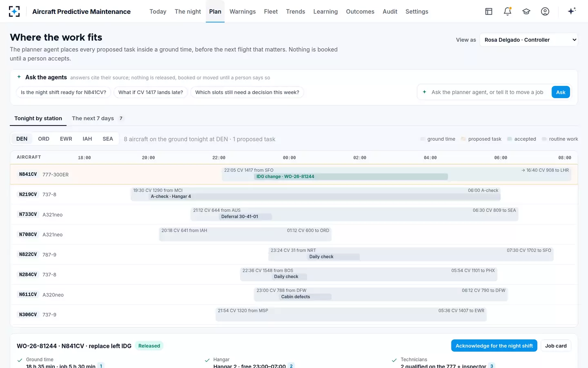
Task: Click citation badge 3 next to Technicians
Action: [x=492, y=366]
